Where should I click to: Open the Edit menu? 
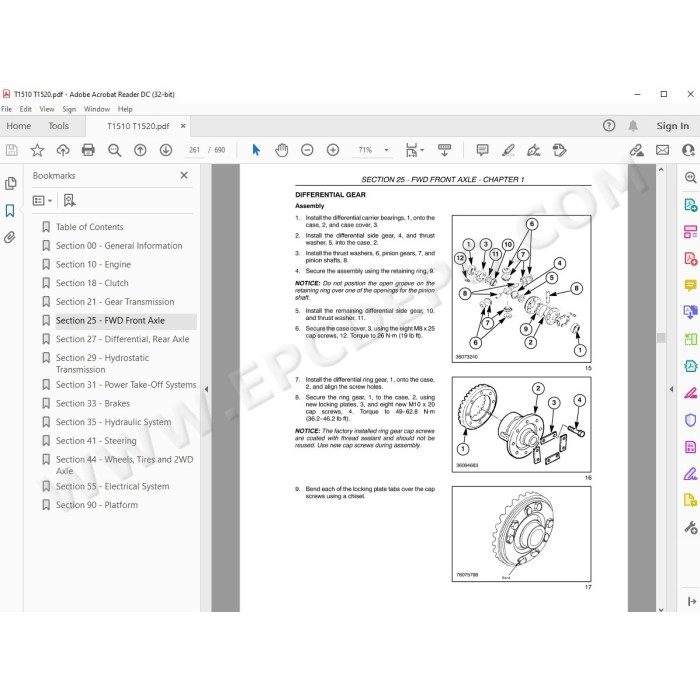pyautogui.click(x=25, y=109)
